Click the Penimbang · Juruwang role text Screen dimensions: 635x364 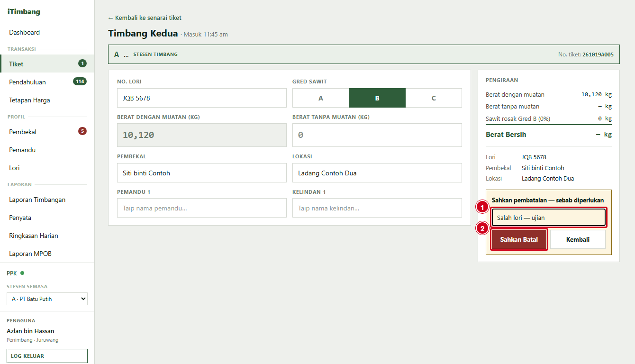click(x=33, y=340)
